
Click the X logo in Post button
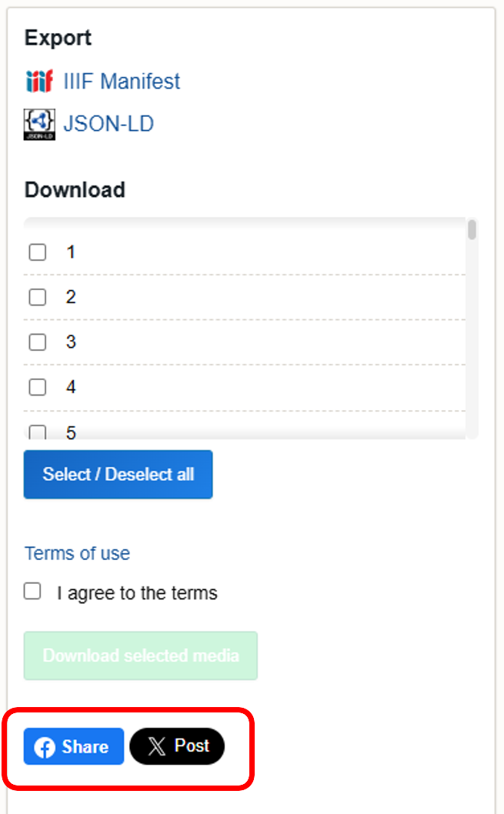click(156, 746)
